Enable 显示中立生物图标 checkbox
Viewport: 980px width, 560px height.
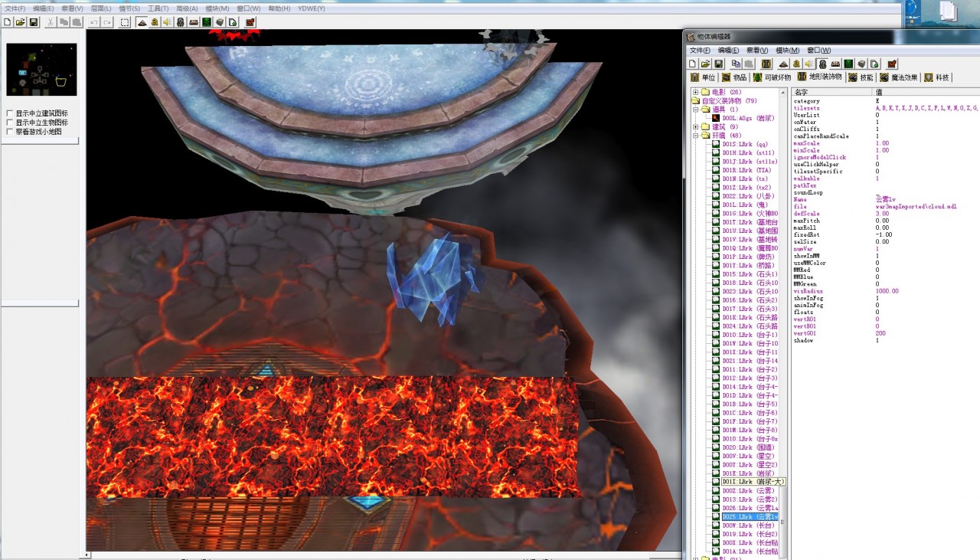click(9, 123)
